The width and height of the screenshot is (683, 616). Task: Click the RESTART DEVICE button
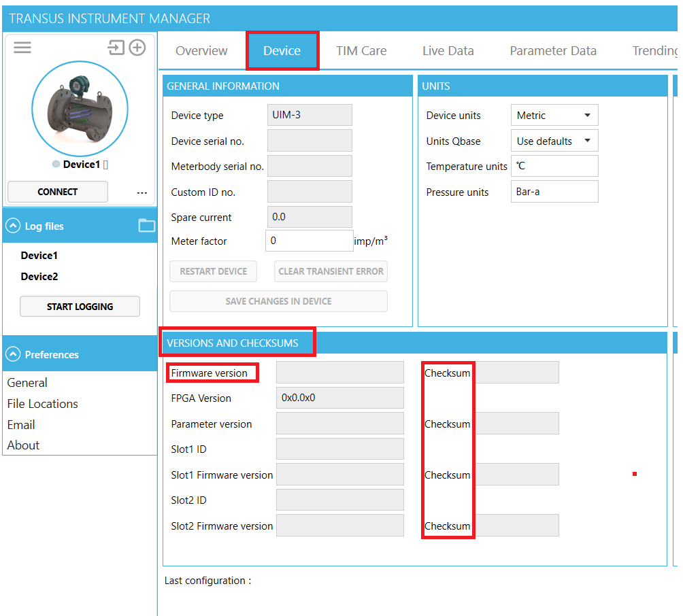pyautogui.click(x=213, y=271)
